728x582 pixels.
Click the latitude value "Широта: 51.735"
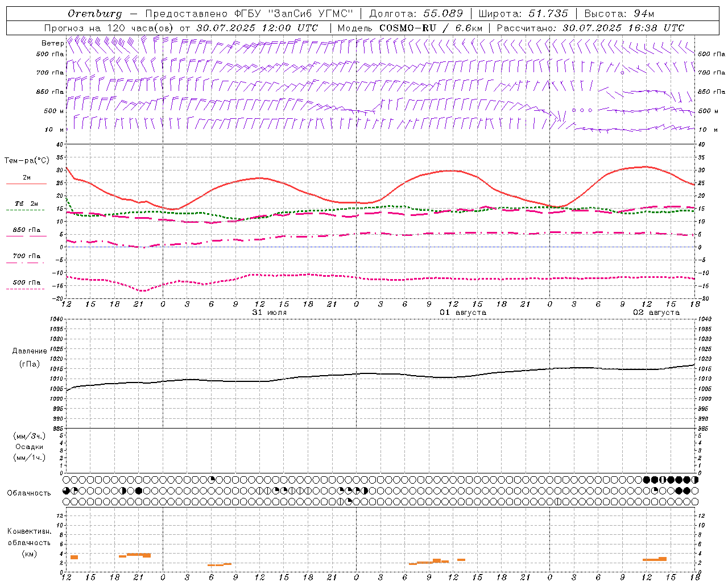(x=524, y=13)
